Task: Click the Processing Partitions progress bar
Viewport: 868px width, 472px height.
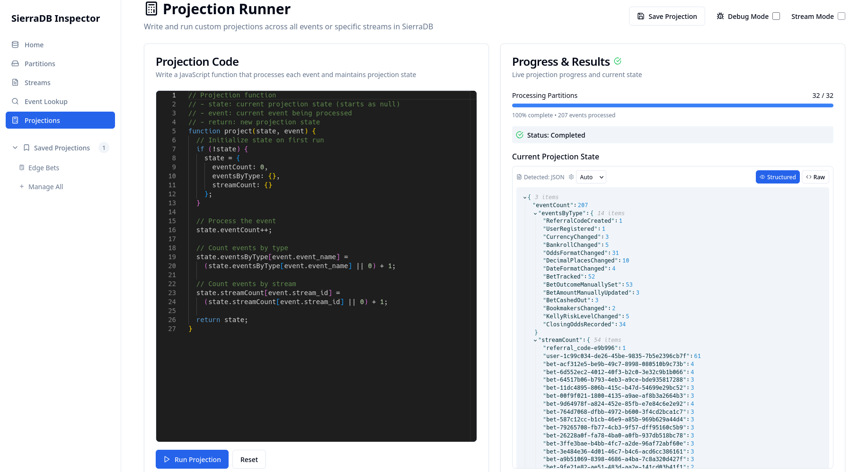Action: click(673, 105)
